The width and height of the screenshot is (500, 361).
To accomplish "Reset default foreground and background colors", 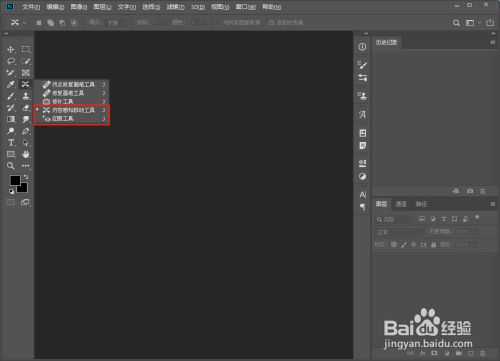I will [x=11, y=191].
